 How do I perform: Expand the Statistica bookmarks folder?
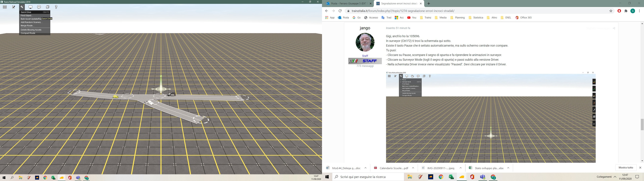(x=476, y=17)
